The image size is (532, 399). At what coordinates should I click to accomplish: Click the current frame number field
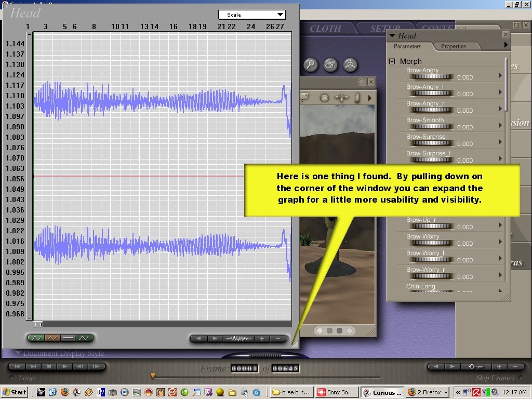tap(244, 368)
